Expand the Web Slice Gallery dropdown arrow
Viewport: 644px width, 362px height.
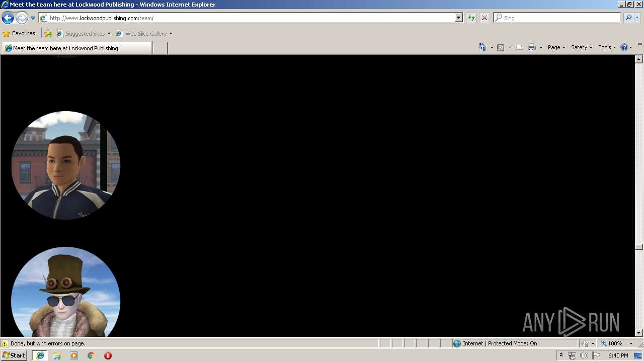(171, 34)
